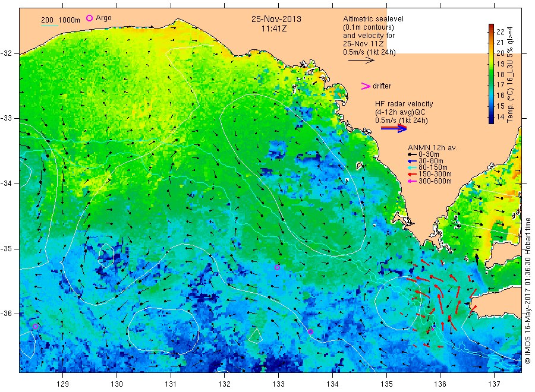Click the 22 degree label on colorbar

pos(500,31)
